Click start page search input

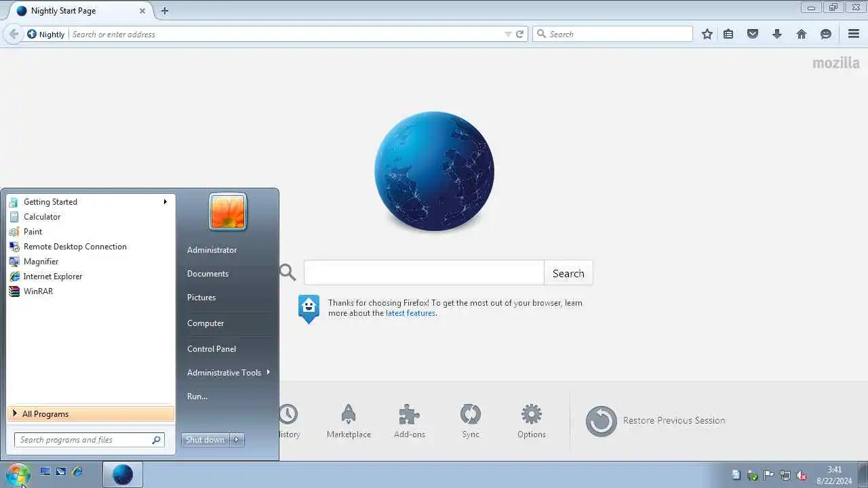point(424,273)
